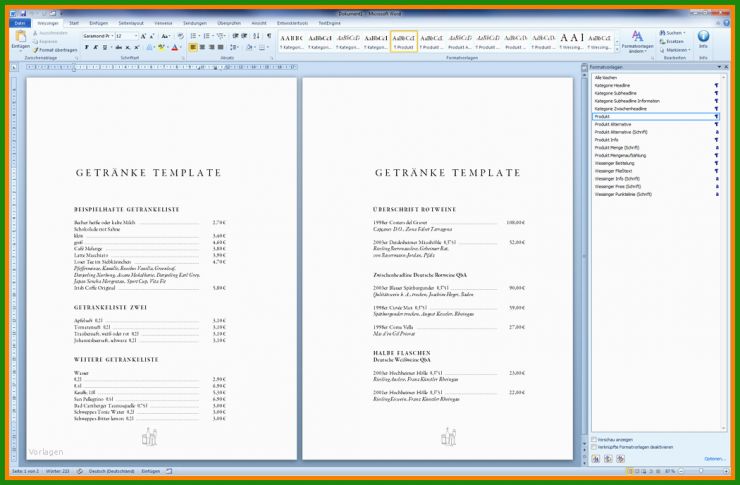The image size is (740, 485).
Task: Select Alle löschen in styles list
Action: click(656, 78)
